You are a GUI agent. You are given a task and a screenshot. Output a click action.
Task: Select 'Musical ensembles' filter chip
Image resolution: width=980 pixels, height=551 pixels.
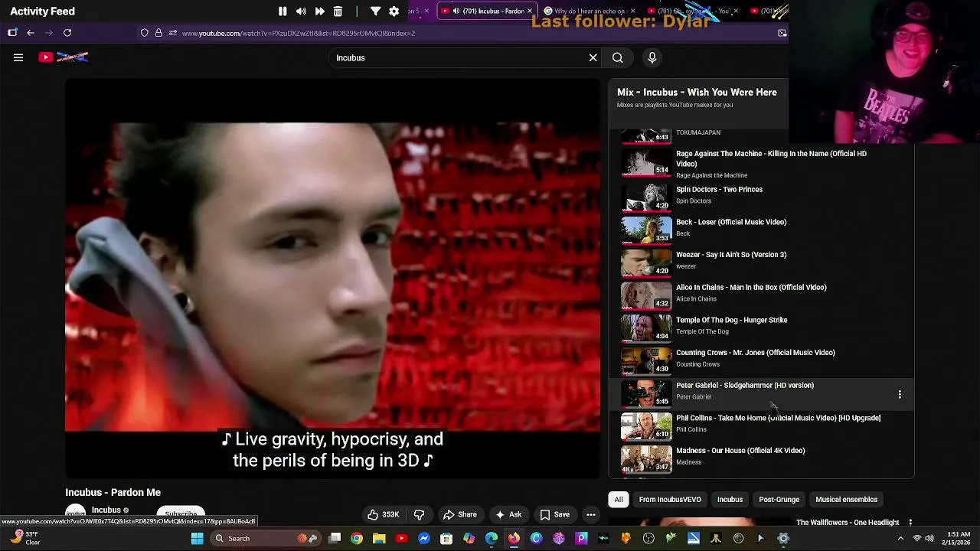(x=846, y=500)
